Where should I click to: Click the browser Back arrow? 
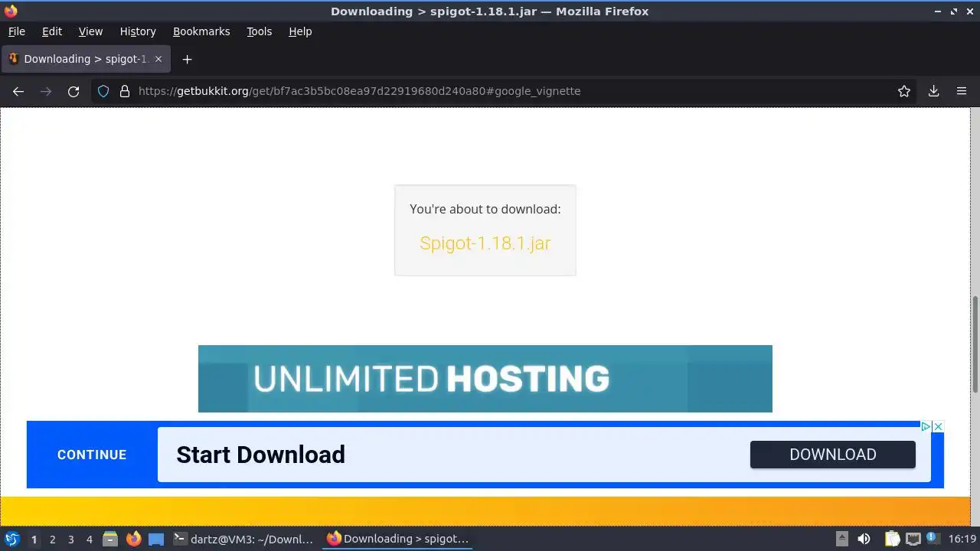[x=18, y=91]
